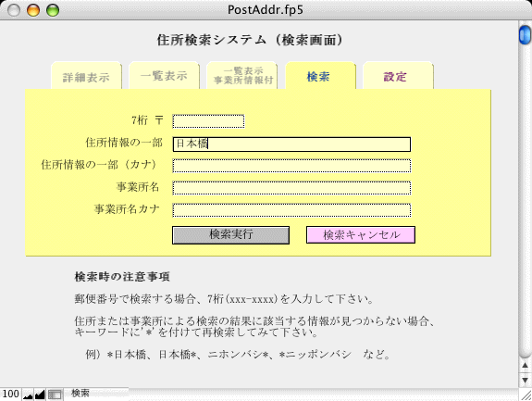
Task: Click the scrollbar up arrow
Action: [525, 366]
